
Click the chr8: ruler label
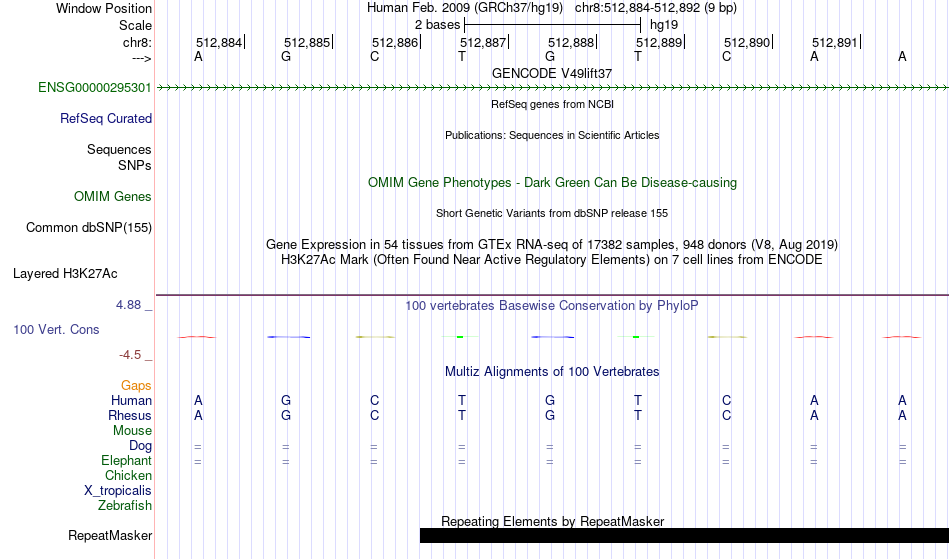(x=138, y=42)
